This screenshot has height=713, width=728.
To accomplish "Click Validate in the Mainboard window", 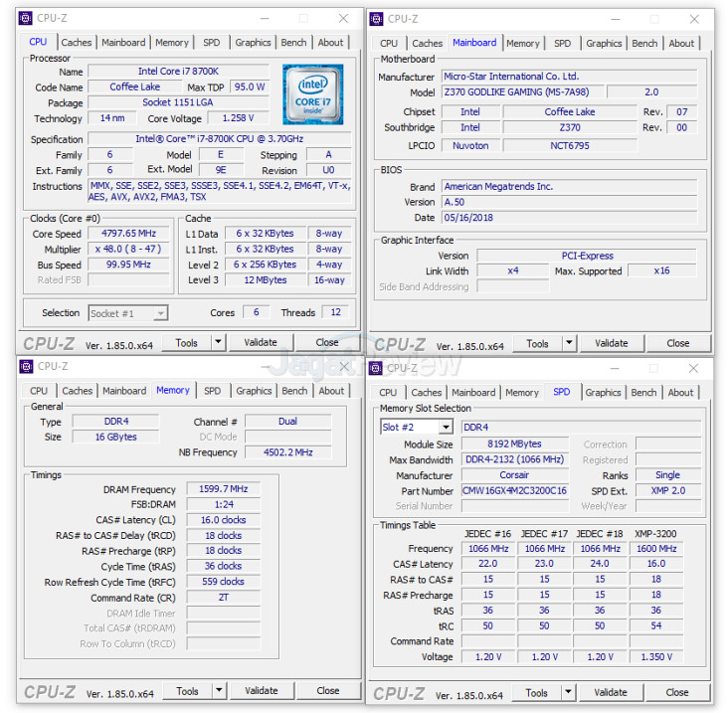I will (x=611, y=343).
